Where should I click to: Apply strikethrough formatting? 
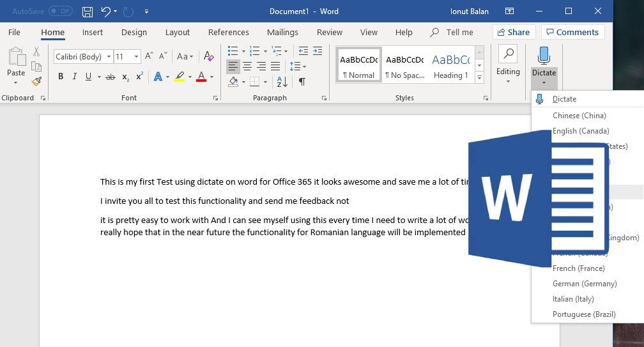110,77
